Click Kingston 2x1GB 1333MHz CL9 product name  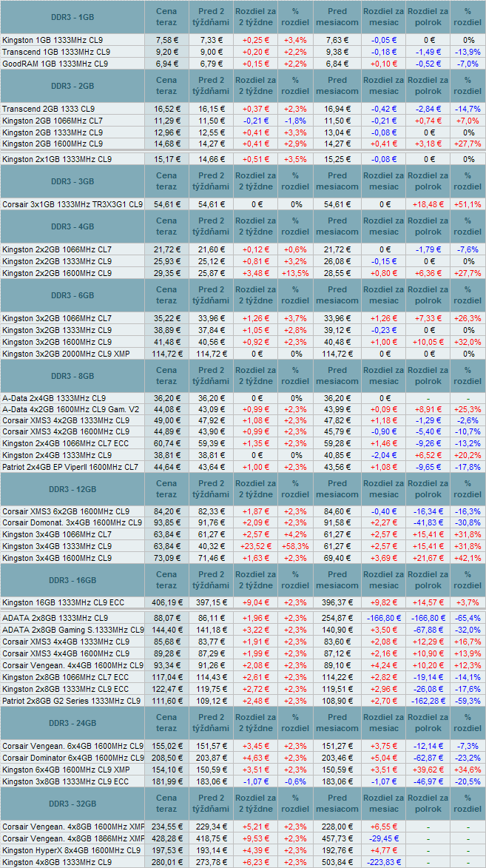tap(57, 159)
